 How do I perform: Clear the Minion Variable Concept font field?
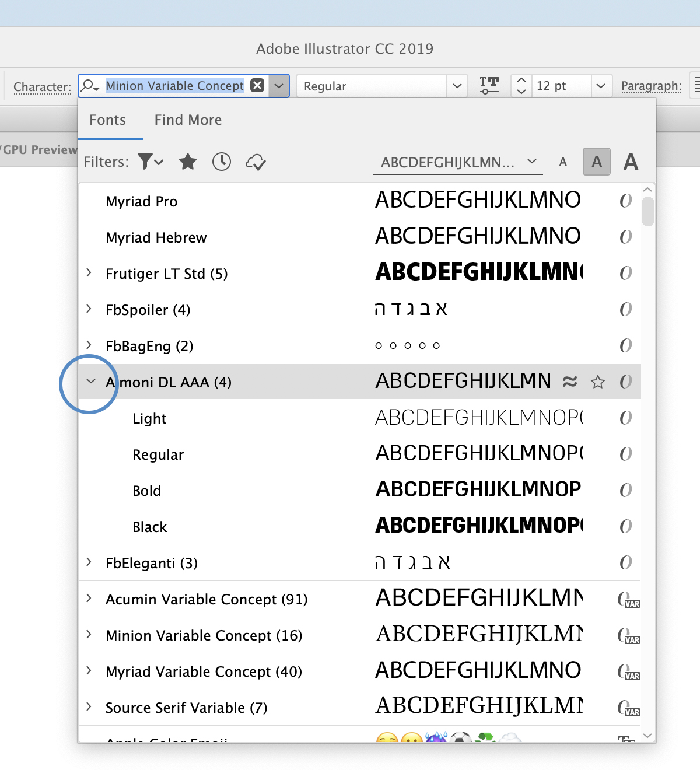point(257,85)
